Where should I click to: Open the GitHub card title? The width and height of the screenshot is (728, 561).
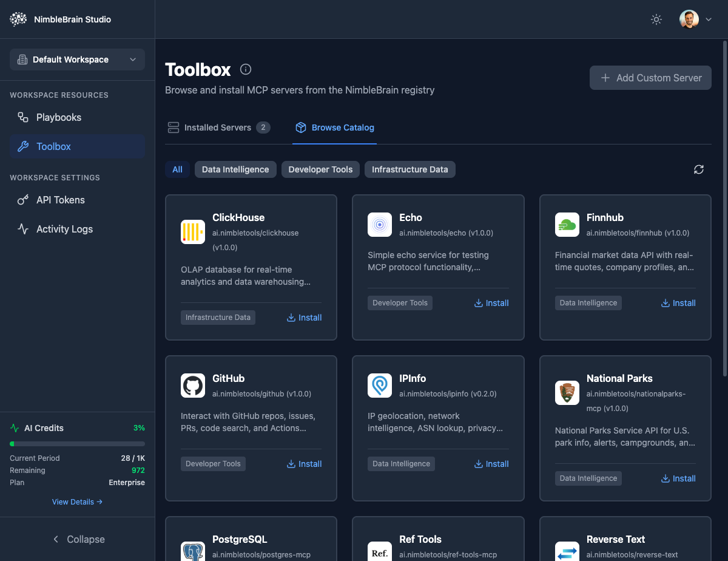[229, 378]
